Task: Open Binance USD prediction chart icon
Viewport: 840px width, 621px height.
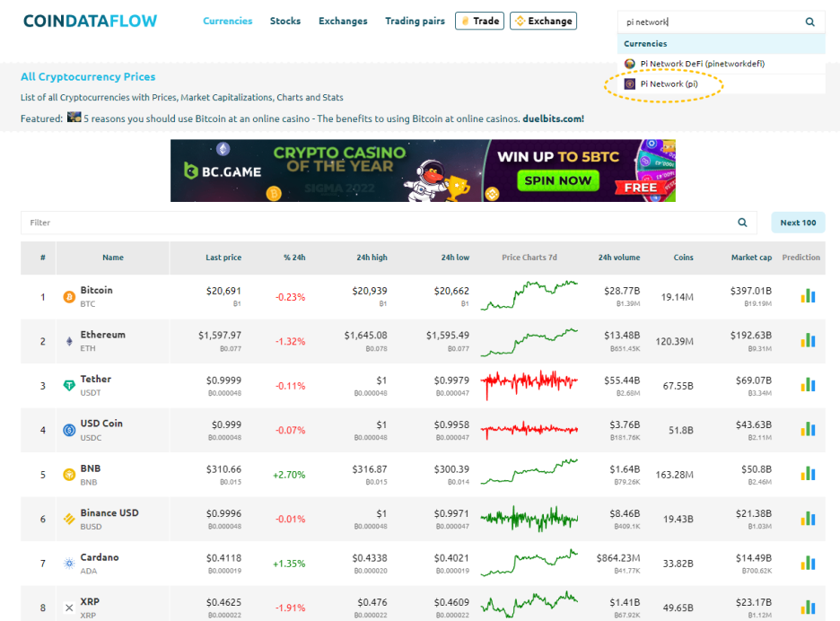Action: [808, 518]
